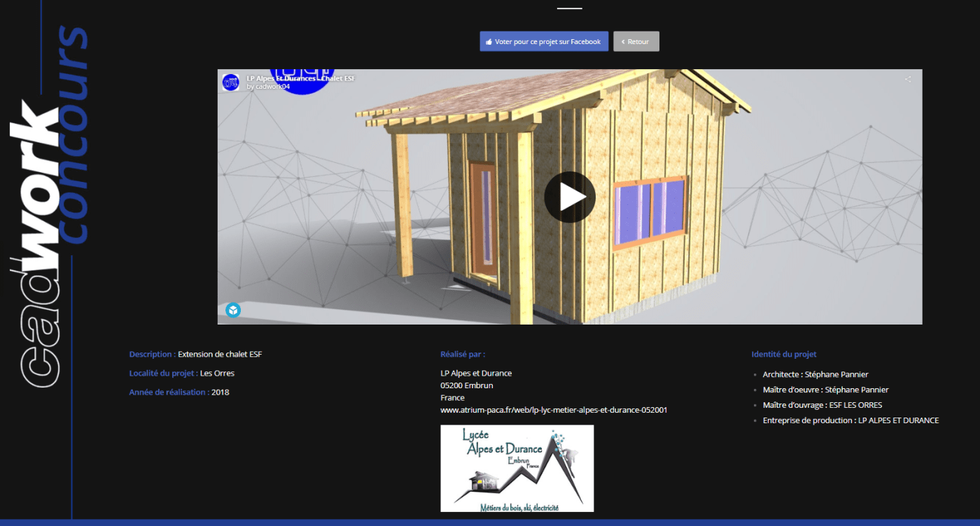Play the 3D chalet model viewer
The image size is (980, 526).
tap(569, 197)
